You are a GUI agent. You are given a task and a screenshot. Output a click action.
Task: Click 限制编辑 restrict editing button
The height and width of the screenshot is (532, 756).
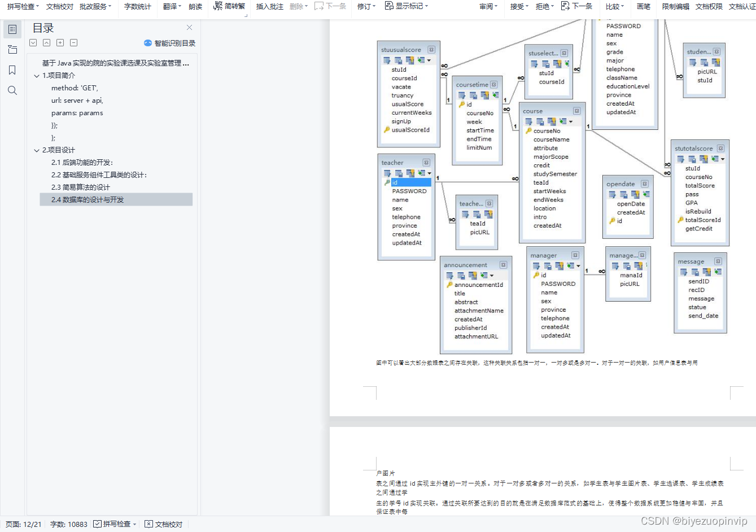point(676,6)
